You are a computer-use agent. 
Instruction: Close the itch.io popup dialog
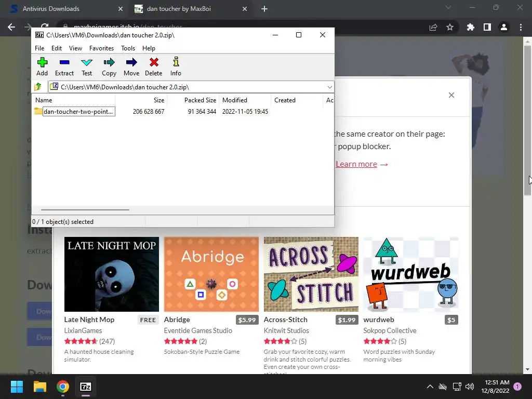tap(451, 95)
